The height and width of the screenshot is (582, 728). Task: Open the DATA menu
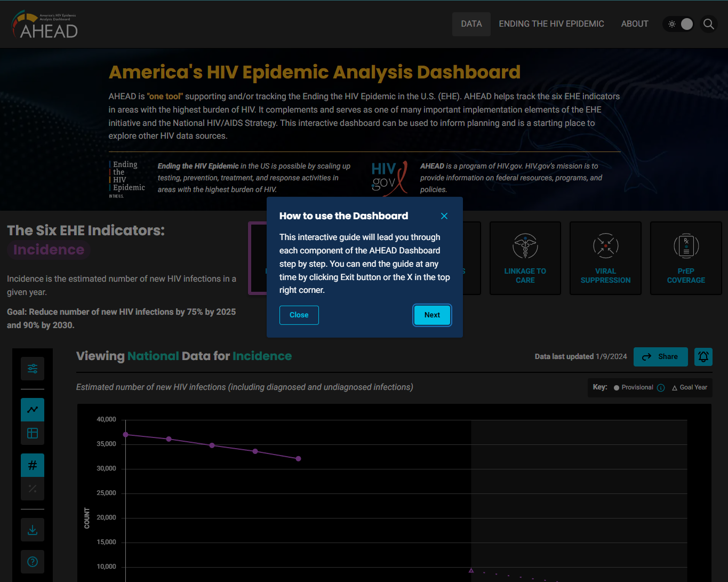pyautogui.click(x=471, y=24)
